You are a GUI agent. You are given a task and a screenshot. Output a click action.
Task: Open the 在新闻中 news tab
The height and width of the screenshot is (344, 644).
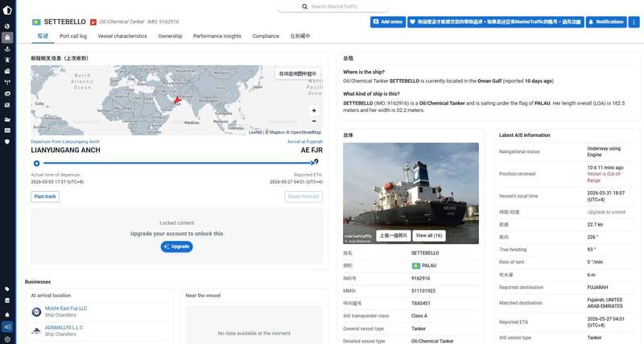click(300, 36)
